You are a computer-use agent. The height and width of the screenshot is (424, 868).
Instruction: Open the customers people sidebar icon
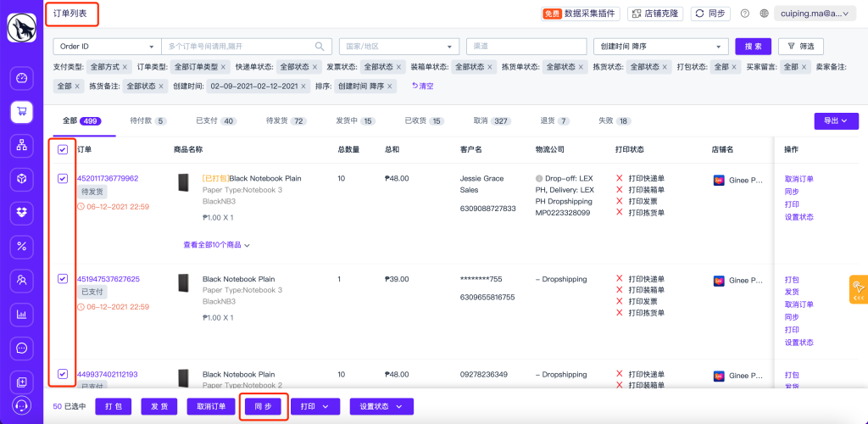(x=21, y=281)
